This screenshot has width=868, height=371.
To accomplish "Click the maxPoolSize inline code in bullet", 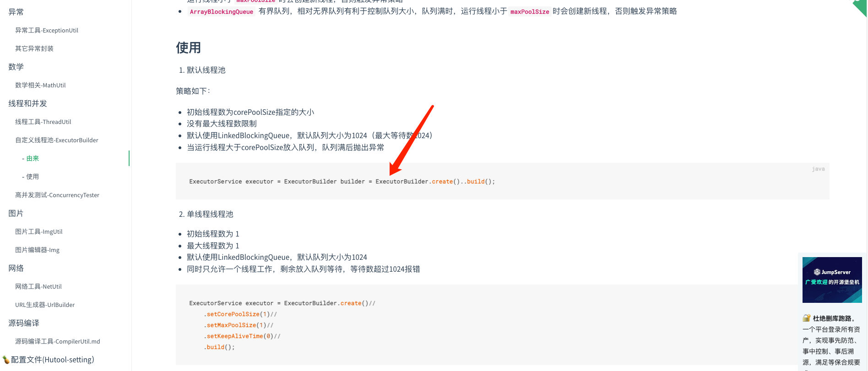I will click(x=530, y=11).
